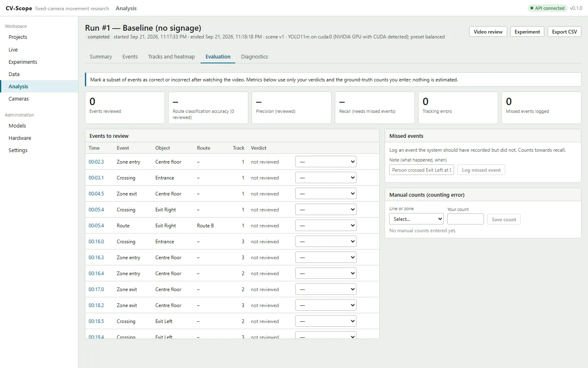
Task: Click the Save count button
Action: pos(504,220)
